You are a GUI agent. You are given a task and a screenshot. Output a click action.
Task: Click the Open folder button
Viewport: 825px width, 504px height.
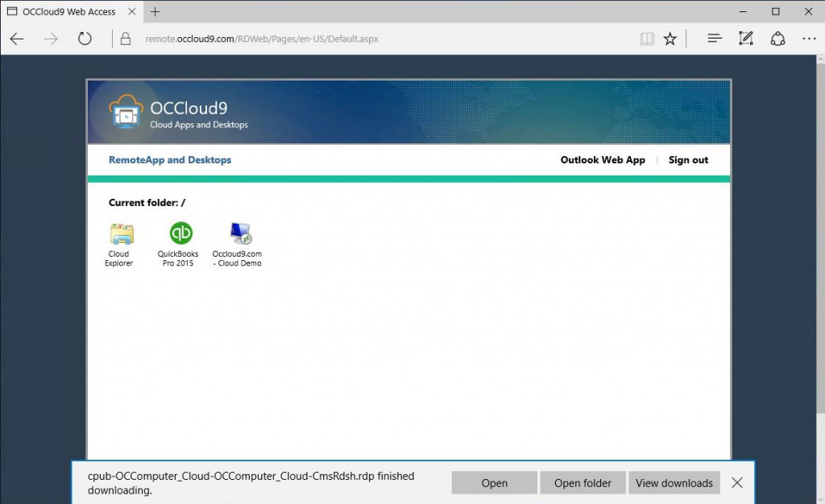tap(582, 483)
